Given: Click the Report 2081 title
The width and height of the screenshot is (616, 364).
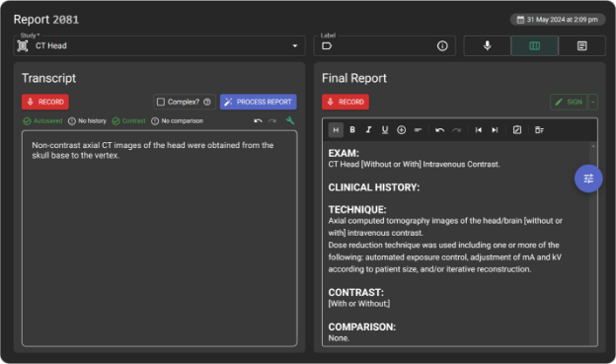Looking at the screenshot, I should click(46, 20).
